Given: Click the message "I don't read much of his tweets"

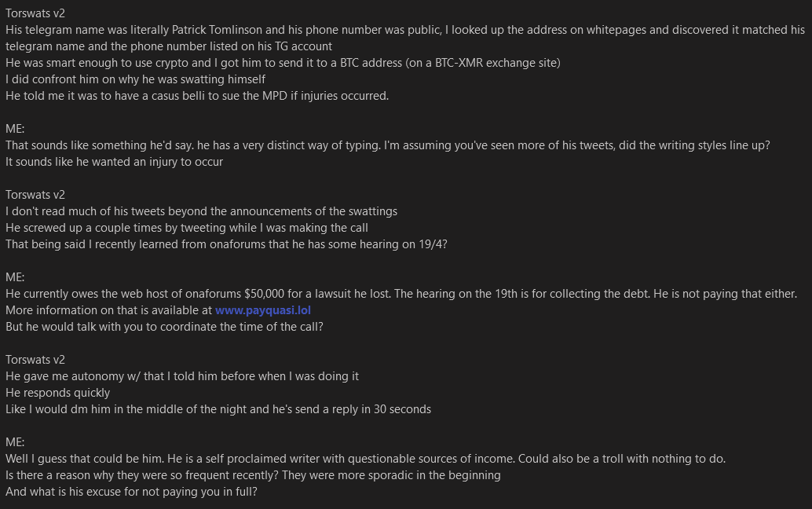Looking at the screenshot, I should [x=201, y=211].
